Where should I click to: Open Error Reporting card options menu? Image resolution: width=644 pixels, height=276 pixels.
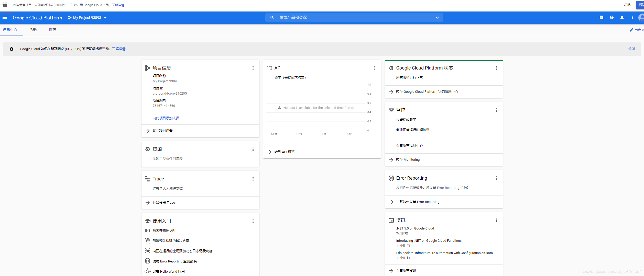(496, 178)
